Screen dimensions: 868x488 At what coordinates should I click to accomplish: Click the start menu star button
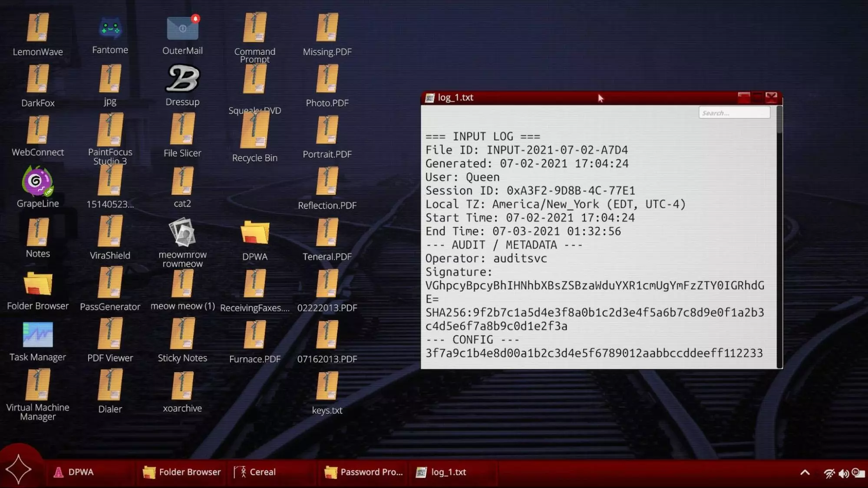point(19,469)
